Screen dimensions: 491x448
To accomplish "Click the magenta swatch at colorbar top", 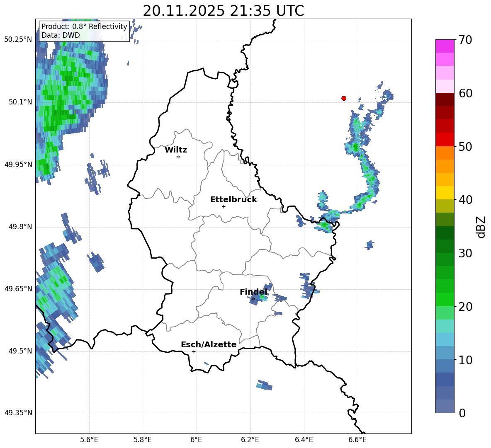I will pyautogui.click(x=445, y=46).
